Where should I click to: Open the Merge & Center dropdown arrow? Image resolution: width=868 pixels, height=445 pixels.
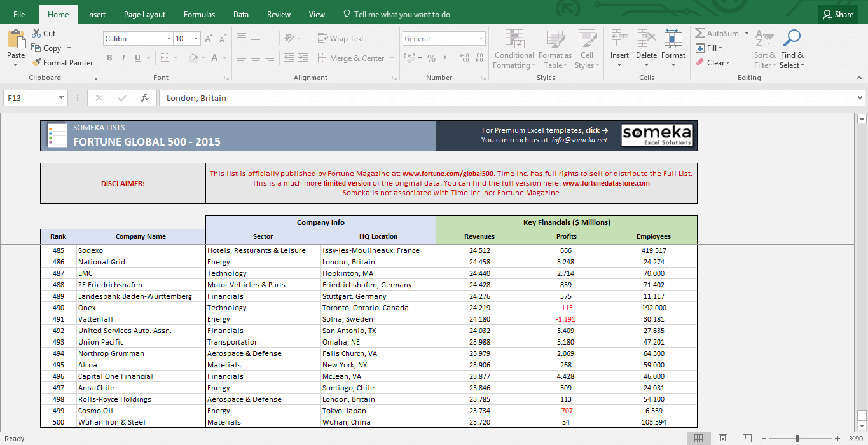click(x=392, y=58)
